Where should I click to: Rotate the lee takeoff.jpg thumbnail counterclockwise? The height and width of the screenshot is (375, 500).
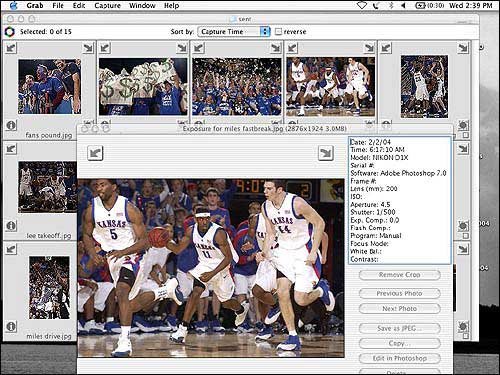11,149
